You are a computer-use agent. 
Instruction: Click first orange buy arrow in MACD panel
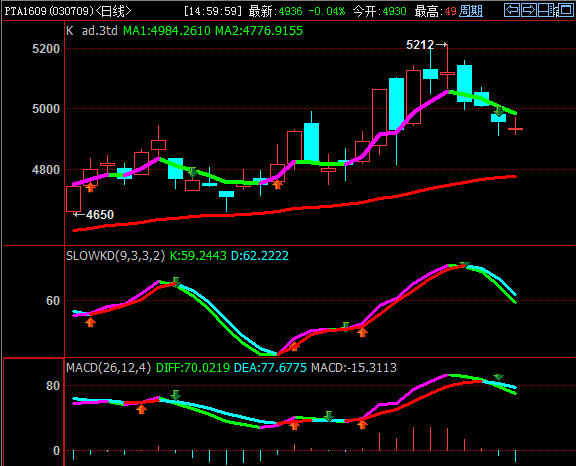pyautogui.click(x=141, y=409)
